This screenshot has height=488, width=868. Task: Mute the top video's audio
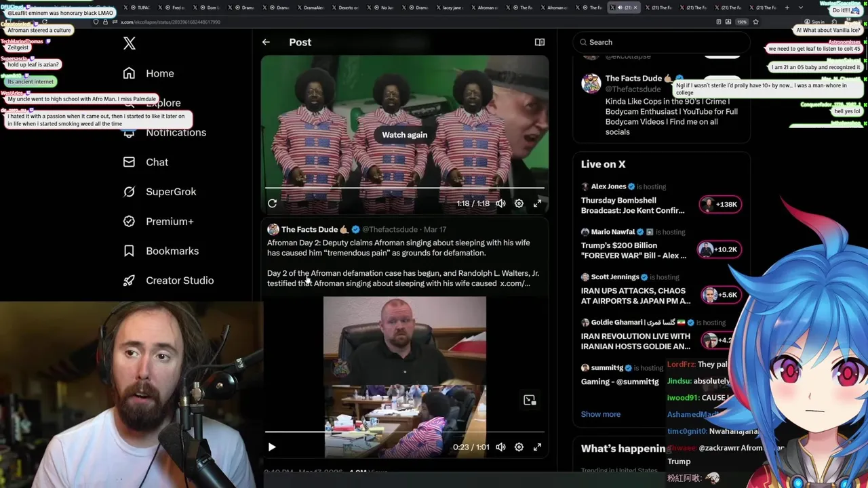[x=500, y=203]
